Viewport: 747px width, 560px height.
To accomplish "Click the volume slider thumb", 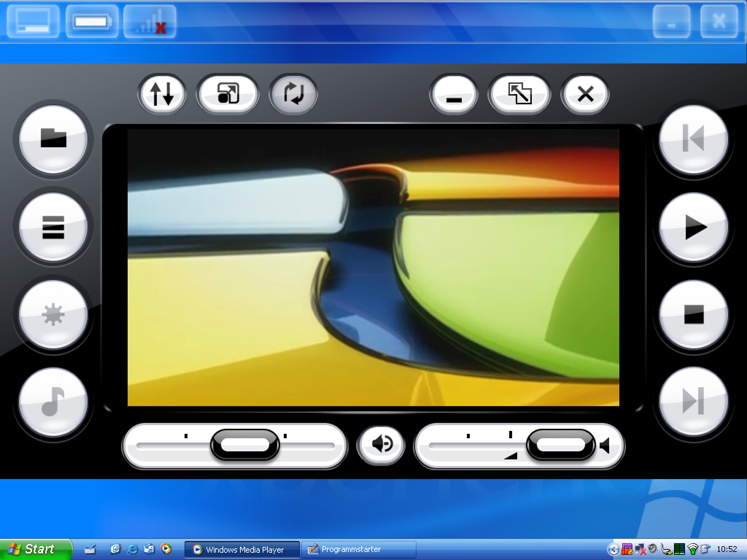I will click(x=561, y=444).
